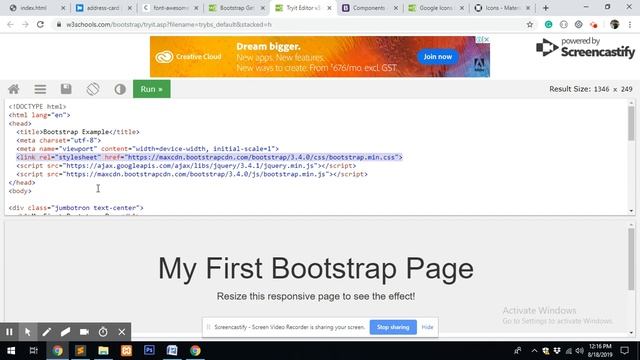The image size is (640, 360).
Task: Select the Screencastify pen tool
Action: 47,332
